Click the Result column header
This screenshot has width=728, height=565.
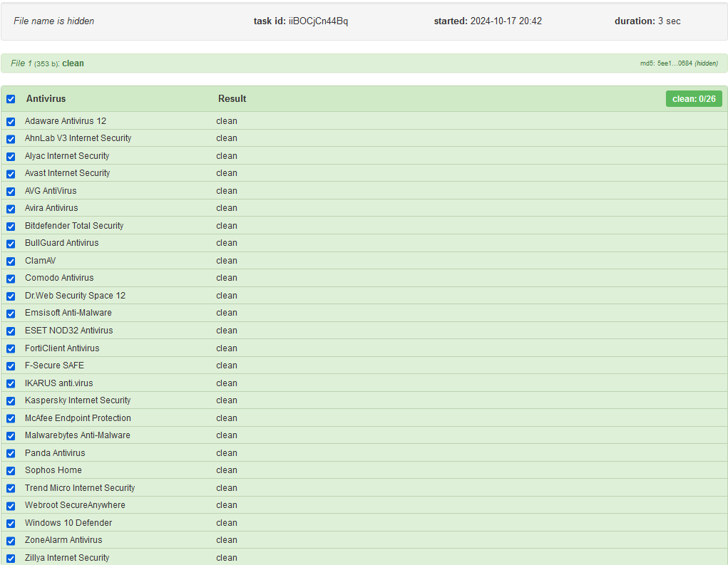232,98
